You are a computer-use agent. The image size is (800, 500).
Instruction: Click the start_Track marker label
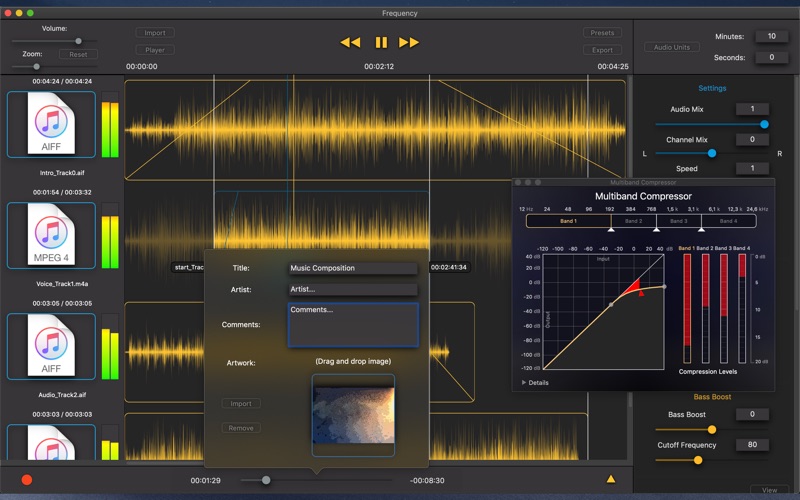coord(188,267)
